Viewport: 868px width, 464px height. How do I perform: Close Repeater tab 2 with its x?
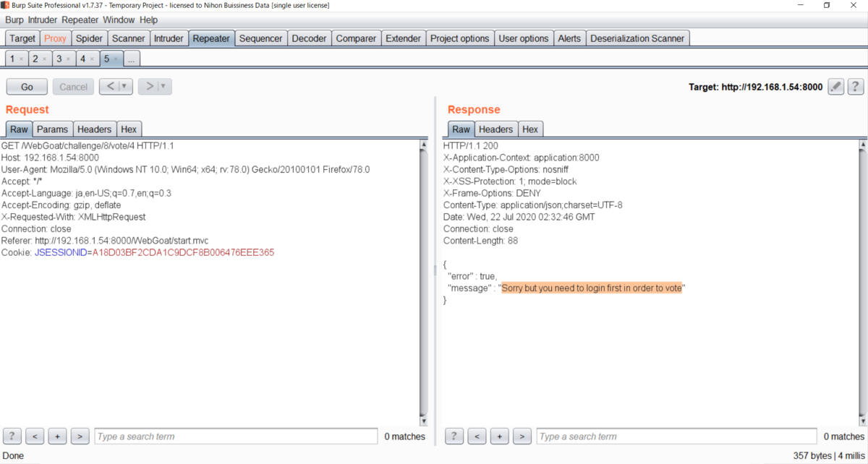[45, 59]
